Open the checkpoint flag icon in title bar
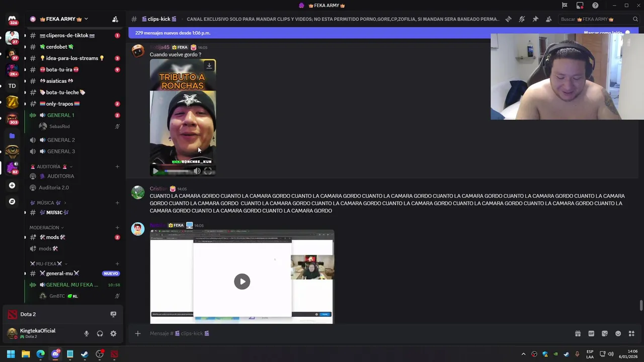 [x=565, y=6]
